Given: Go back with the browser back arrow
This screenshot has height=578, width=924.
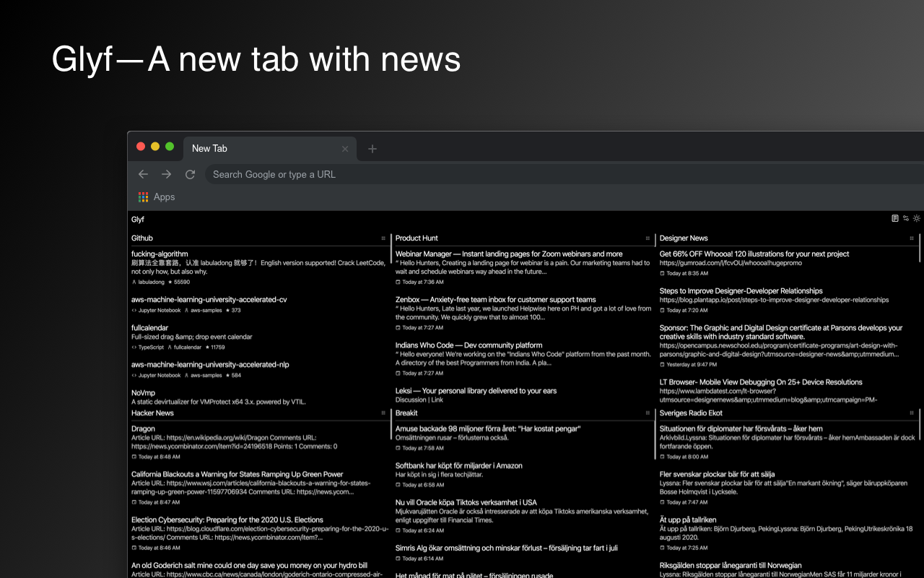Looking at the screenshot, I should (x=143, y=174).
